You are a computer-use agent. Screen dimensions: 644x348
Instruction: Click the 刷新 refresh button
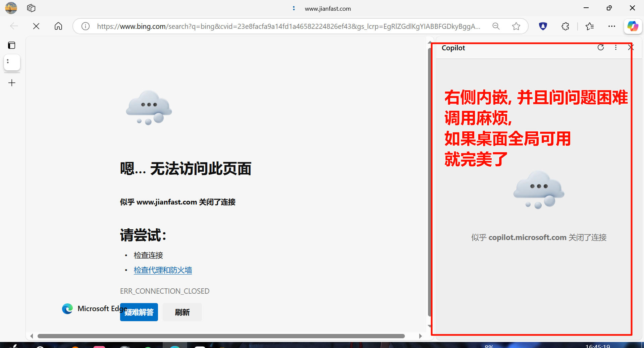click(182, 312)
